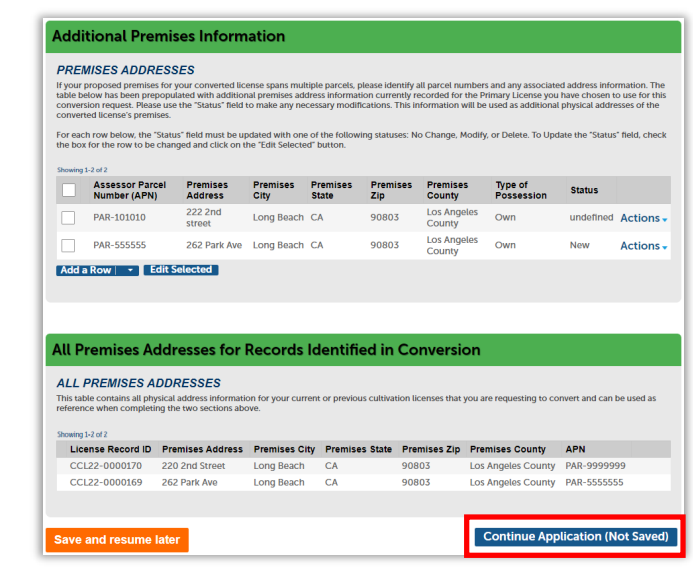Tick the checkbox for PAR-555555 row
Screen dimensions: 693x588
pyautogui.click(x=68, y=245)
